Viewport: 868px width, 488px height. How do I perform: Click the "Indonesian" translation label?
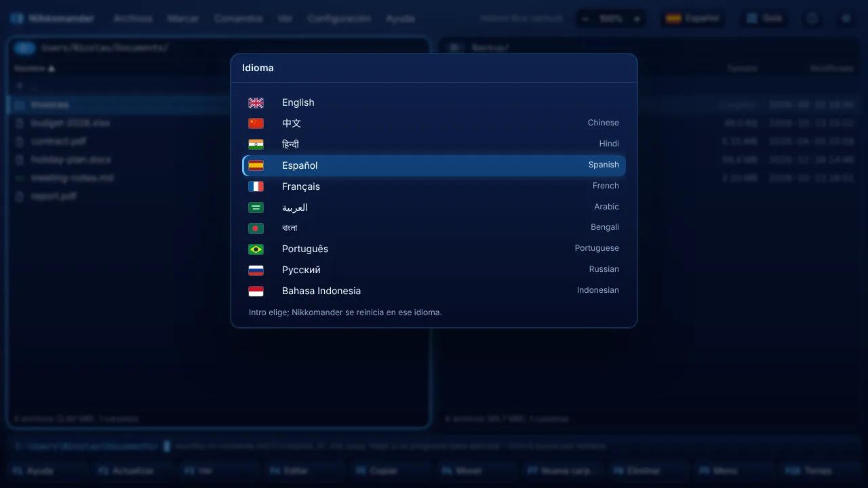point(598,290)
